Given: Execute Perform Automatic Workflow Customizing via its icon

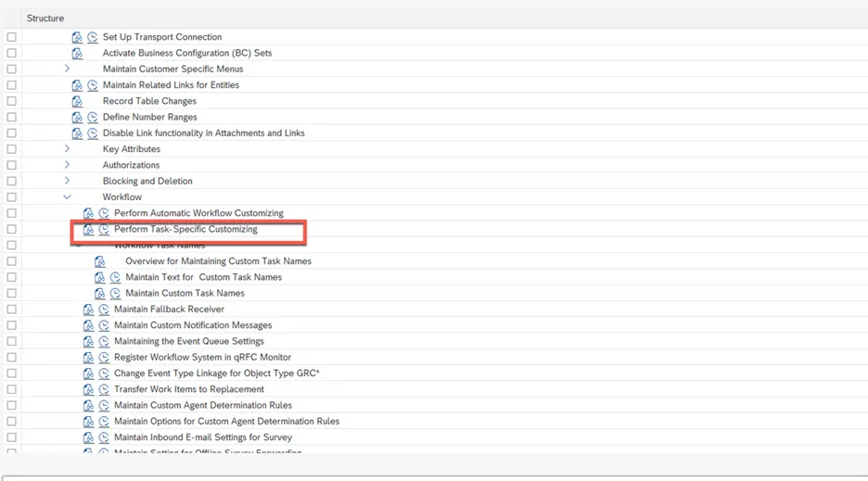Looking at the screenshot, I should click(104, 213).
